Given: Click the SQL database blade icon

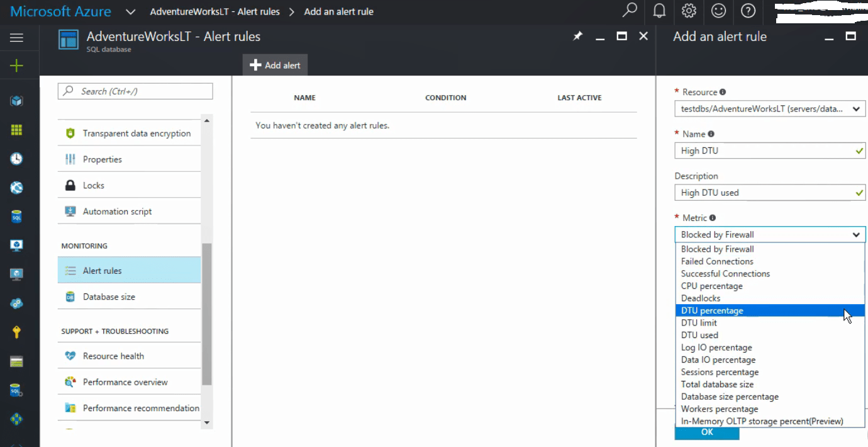Looking at the screenshot, I should pyautogui.click(x=69, y=40).
